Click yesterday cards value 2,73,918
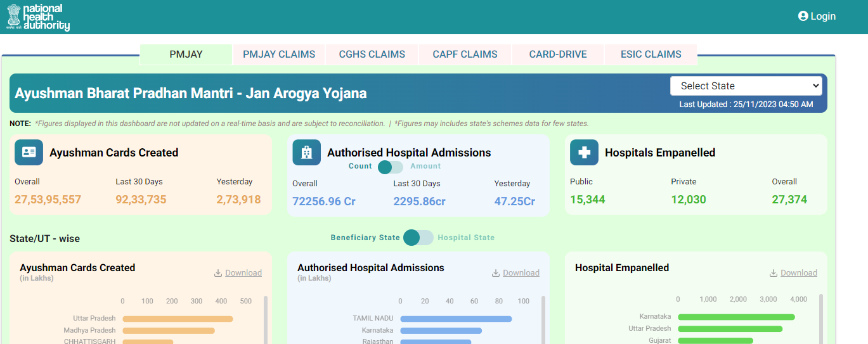 (x=238, y=200)
